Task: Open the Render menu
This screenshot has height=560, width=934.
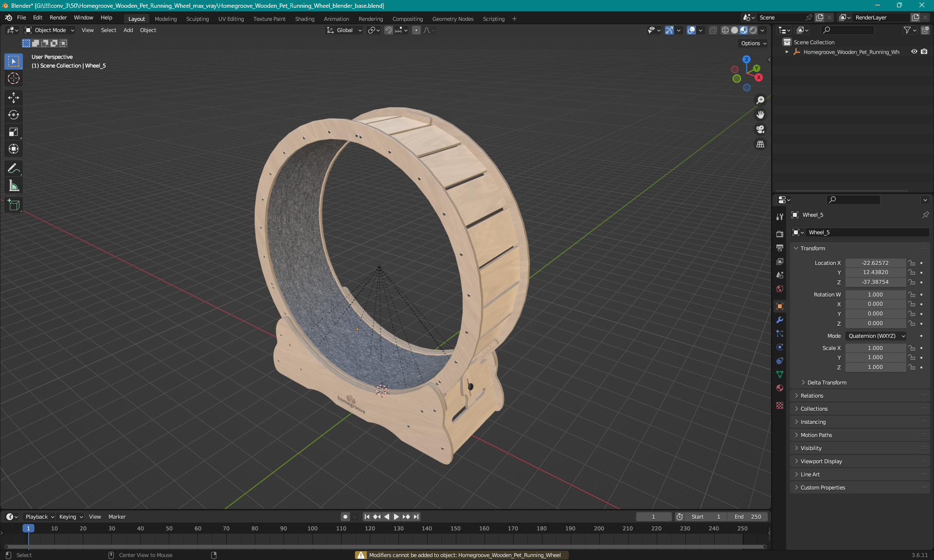Action: (x=58, y=17)
